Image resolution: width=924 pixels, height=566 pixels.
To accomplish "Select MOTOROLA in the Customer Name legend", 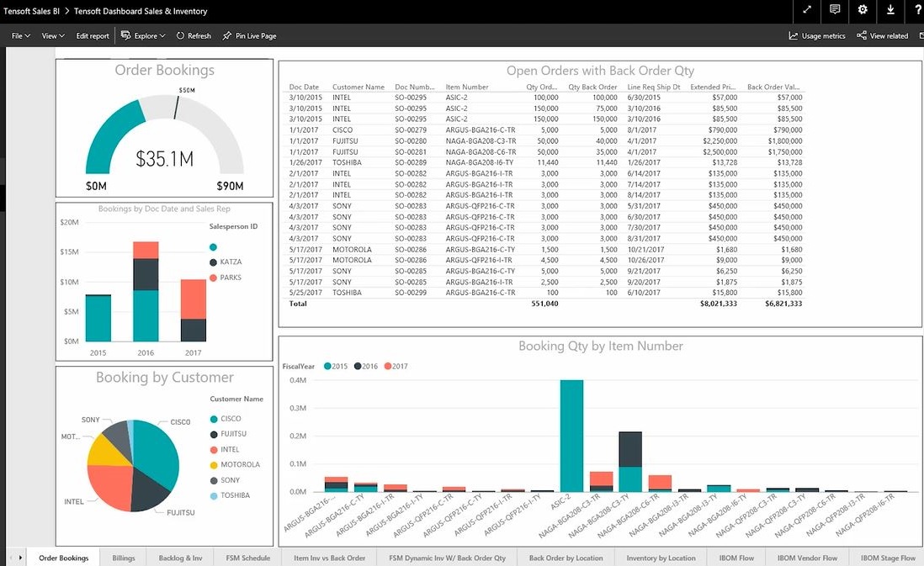I will pos(235,465).
